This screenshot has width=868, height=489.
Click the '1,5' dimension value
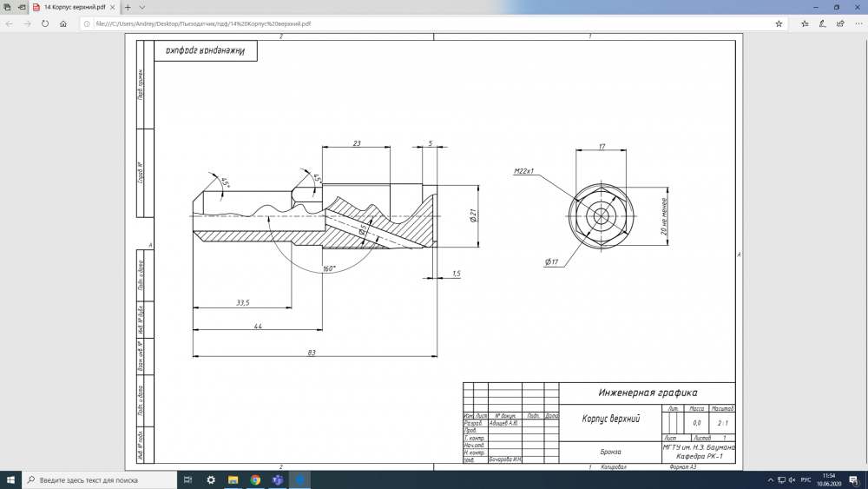click(457, 274)
